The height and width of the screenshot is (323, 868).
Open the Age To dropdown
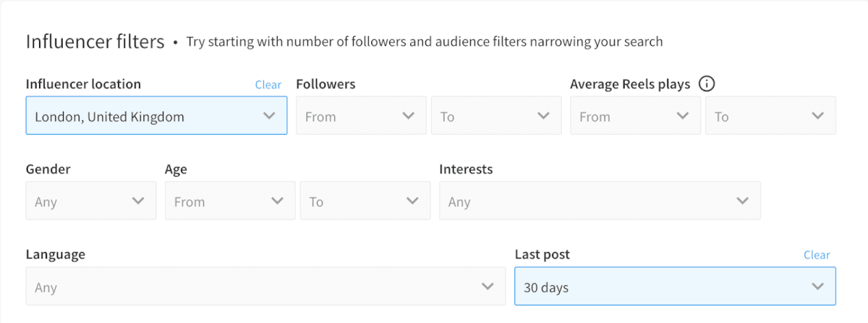pos(365,201)
